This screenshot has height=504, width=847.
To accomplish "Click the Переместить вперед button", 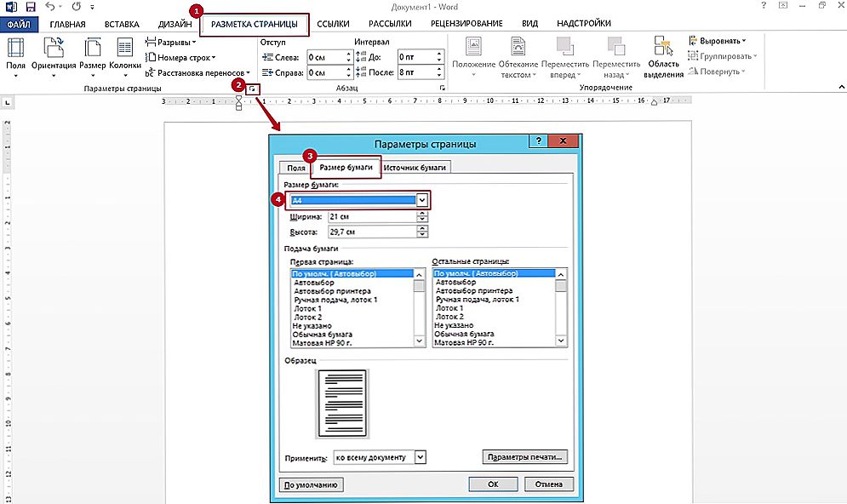I will click(x=565, y=57).
